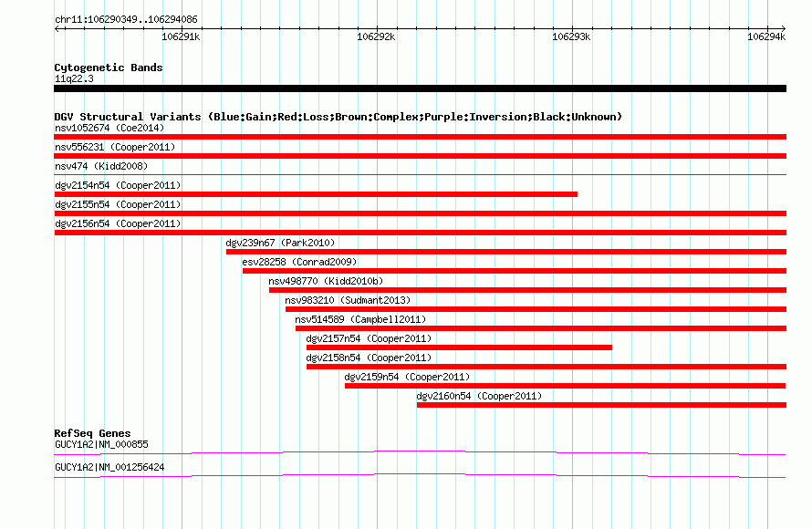Click the red bar under esv28258
The height and width of the screenshot is (529, 812).
point(515,271)
